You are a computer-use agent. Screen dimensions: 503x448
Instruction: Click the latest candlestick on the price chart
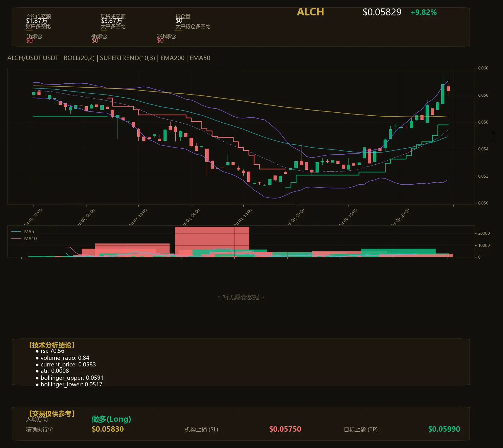pos(448,89)
